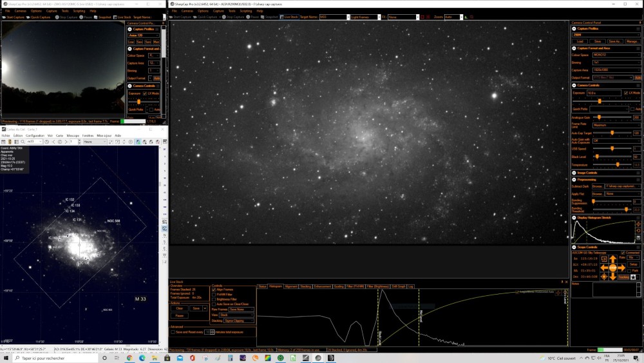Viewport: 644px width, 363px height.
Task: Click the forward-in-time arrow in Cartes du Ciel
Action: 66,142
